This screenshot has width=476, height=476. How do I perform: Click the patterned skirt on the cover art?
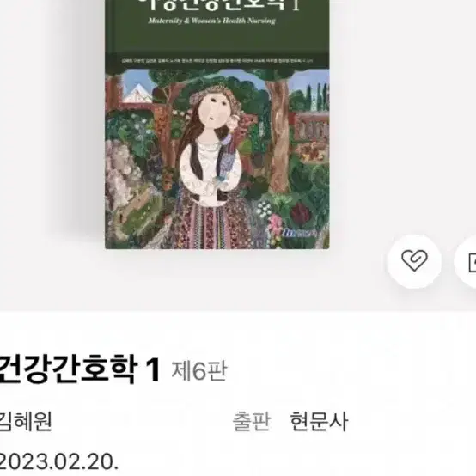click(212, 226)
